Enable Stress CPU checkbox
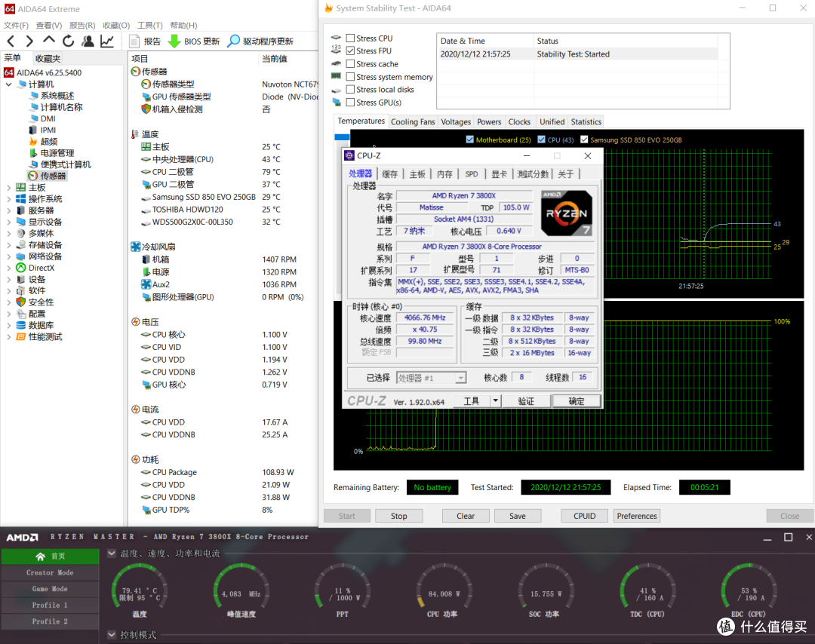 click(x=350, y=38)
